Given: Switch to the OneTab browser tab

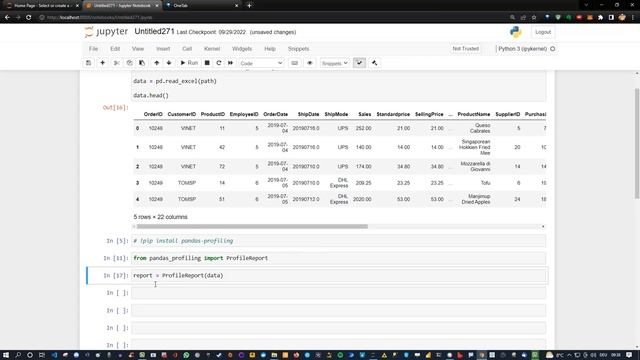Looking at the screenshot, I should tap(201, 6).
